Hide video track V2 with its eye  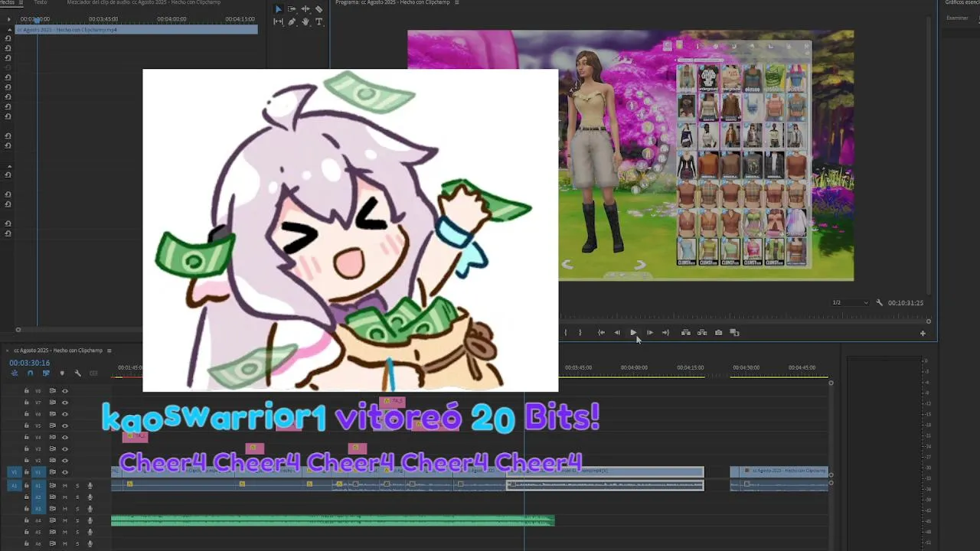(65, 461)
